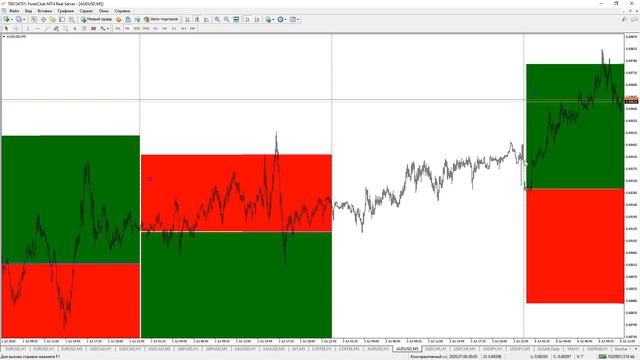Expand the Indicators dropdown arrow
This screenshot has height=360, width=640.
click(x=273, y=19)
